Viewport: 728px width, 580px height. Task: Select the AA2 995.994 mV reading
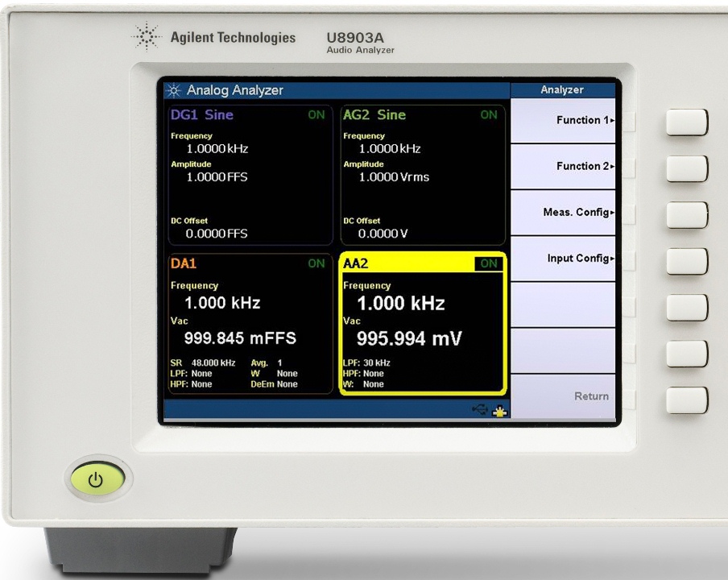click(409, 338)
